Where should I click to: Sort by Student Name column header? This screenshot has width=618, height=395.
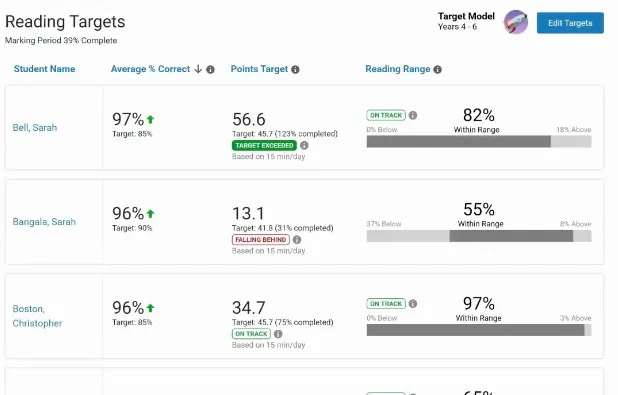[x=45, y=69]
